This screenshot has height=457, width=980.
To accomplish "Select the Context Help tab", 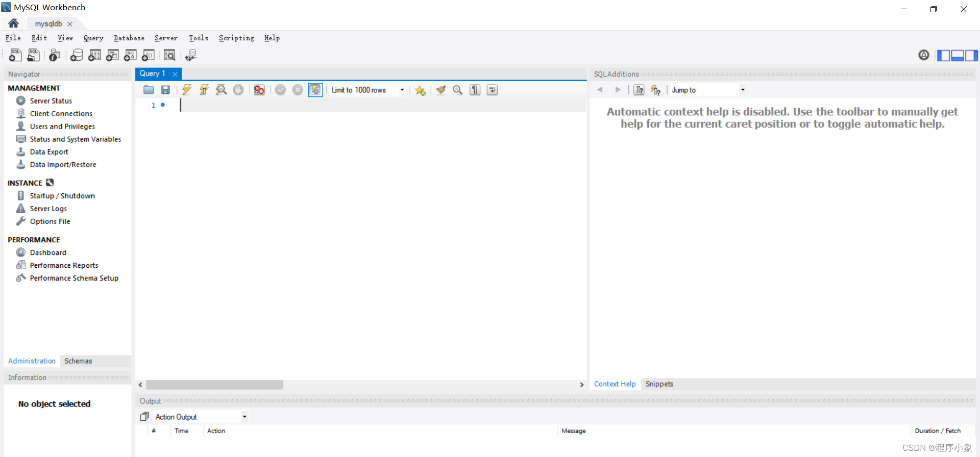I will pyautogui.click(x=615, y=384).
